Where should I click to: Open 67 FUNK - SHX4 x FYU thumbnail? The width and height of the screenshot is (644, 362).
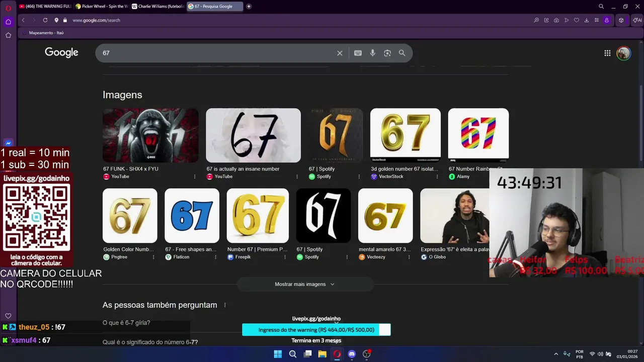[x=150, y=135]
